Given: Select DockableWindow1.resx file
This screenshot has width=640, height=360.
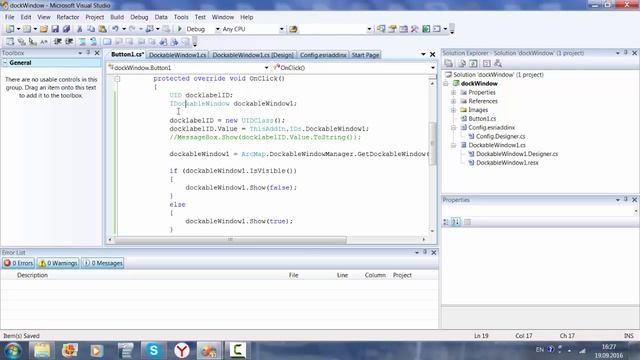Looking at the screenshot, I should click(x=507, y=163).
